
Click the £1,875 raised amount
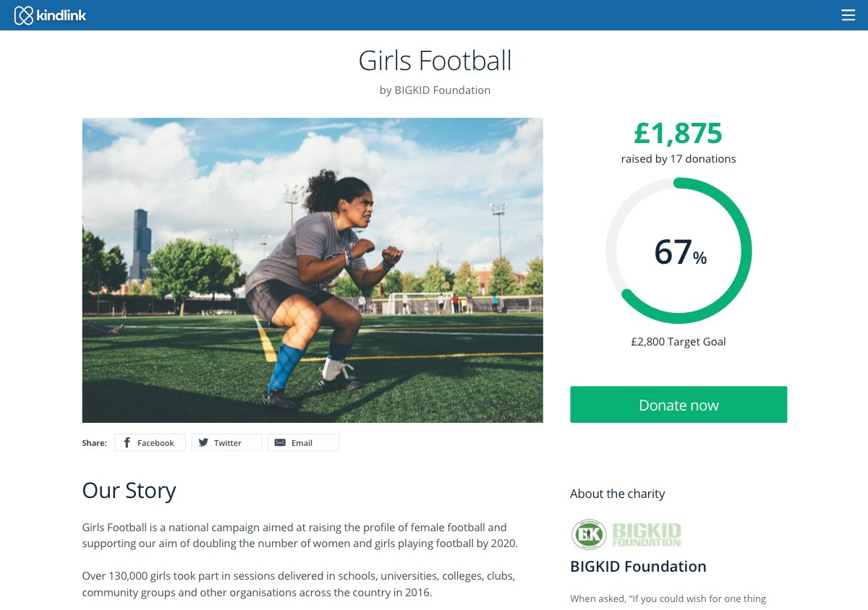[678, 134]
